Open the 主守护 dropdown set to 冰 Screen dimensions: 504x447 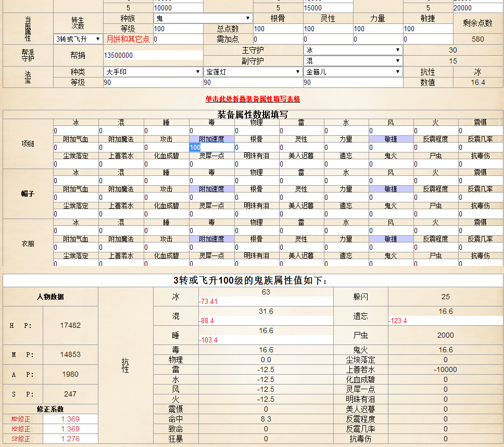(353, 50)
